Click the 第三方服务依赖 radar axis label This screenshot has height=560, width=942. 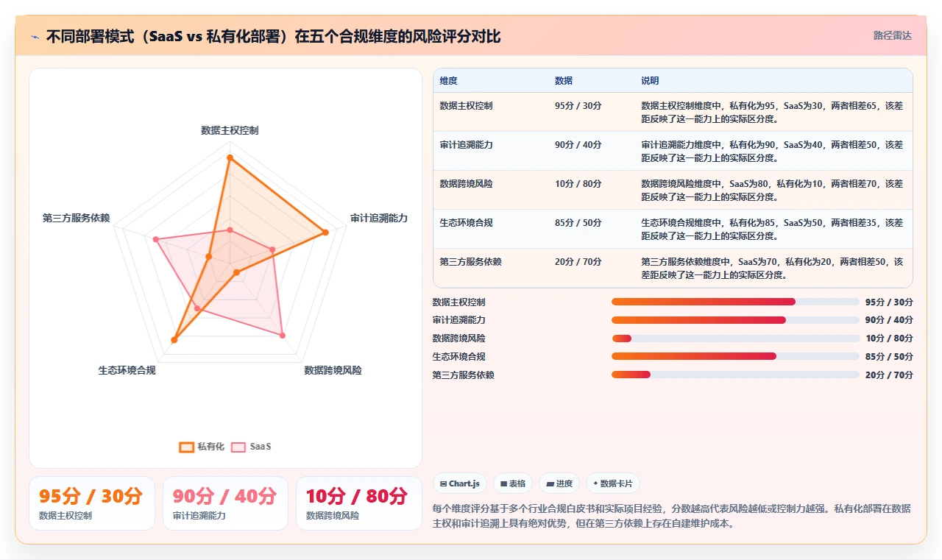click(x=77, y=219)
